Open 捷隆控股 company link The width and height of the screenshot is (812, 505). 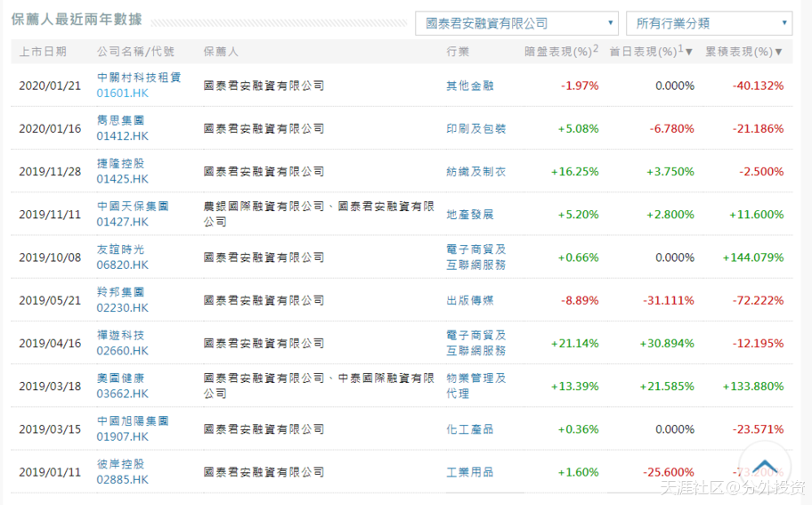click(120, 163)
